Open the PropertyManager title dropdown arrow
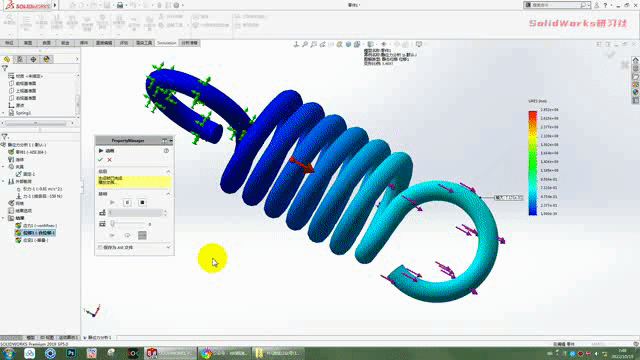The height and width of the screenshot is (360, 640). (171, 141)
